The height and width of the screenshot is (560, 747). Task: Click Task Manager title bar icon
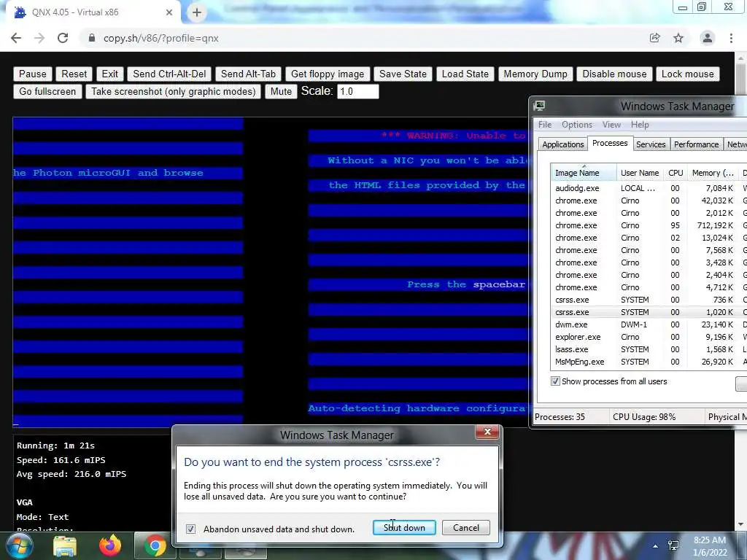click(539, 106)
